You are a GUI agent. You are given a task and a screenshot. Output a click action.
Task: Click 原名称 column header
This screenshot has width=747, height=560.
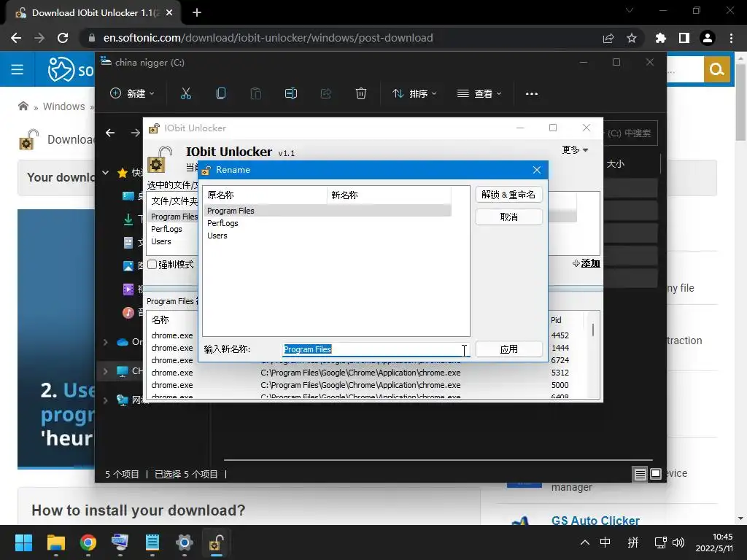tap(265, 195)
